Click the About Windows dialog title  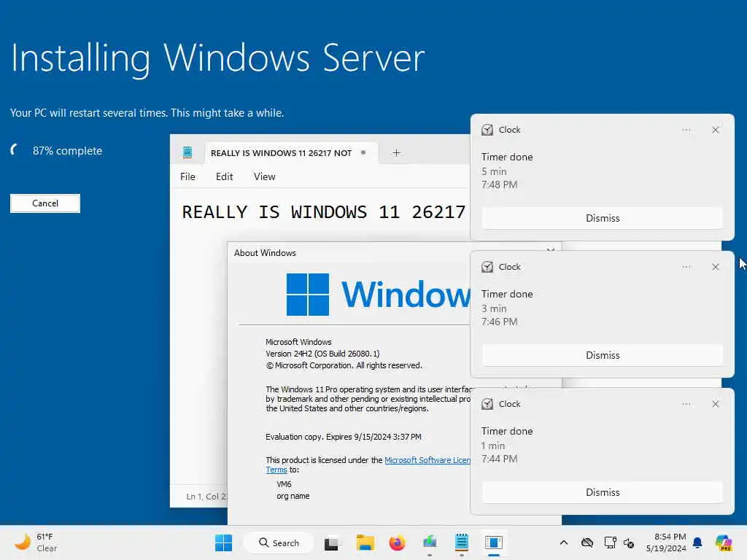pos(265,253)
